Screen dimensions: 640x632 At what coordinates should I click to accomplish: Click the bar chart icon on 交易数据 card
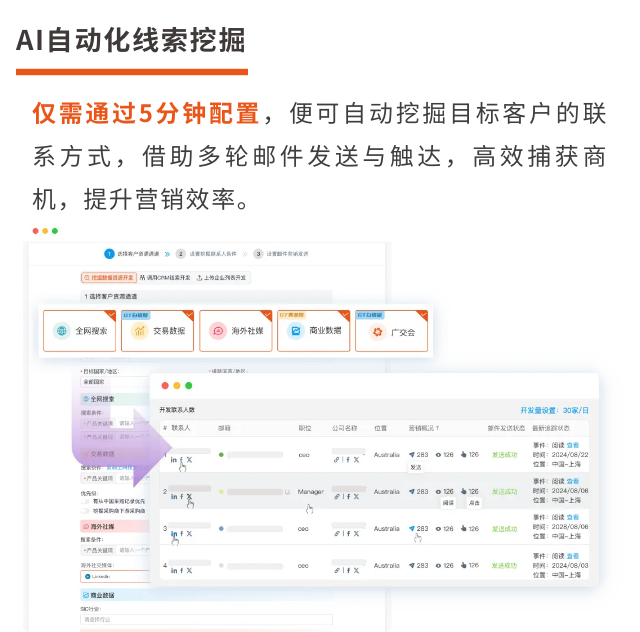tap(139, 331)
